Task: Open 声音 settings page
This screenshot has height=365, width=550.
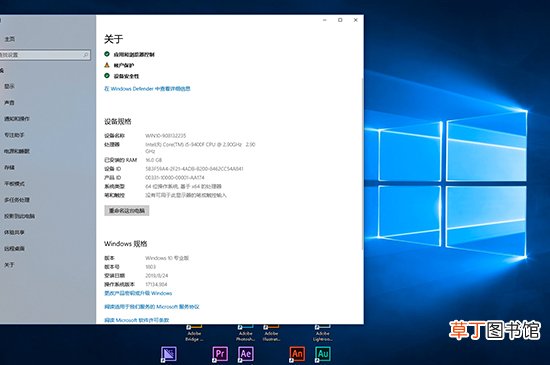Action: pyautogui.click(x=9, y=102)
